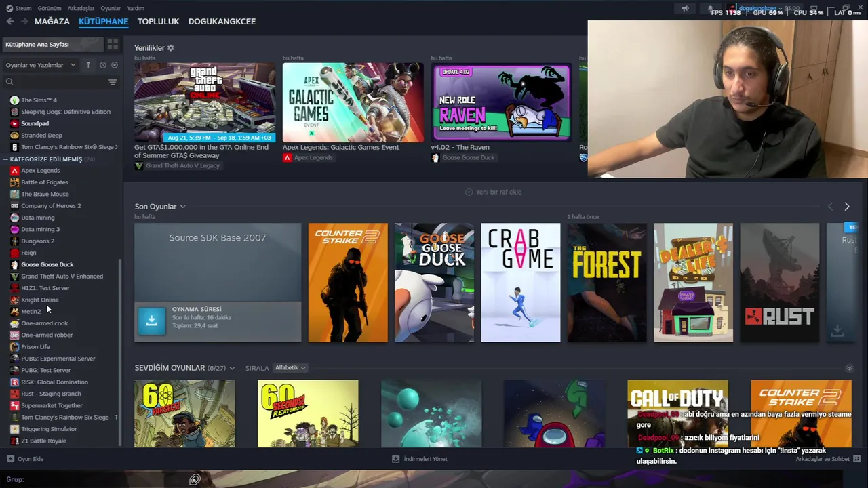Click The Sims 4 green icon

[14, 100]
